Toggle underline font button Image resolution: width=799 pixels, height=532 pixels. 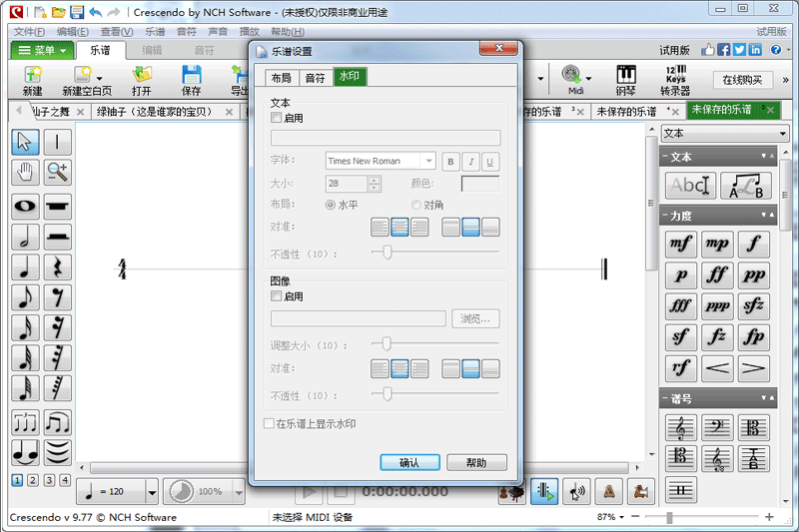[489, 162]
